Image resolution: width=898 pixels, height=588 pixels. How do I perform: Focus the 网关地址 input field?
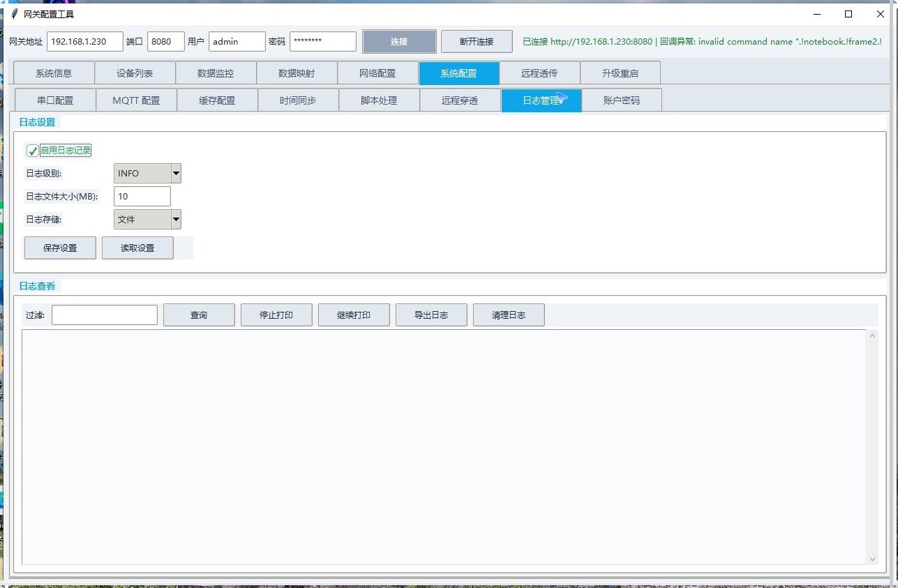pos(85,41)
